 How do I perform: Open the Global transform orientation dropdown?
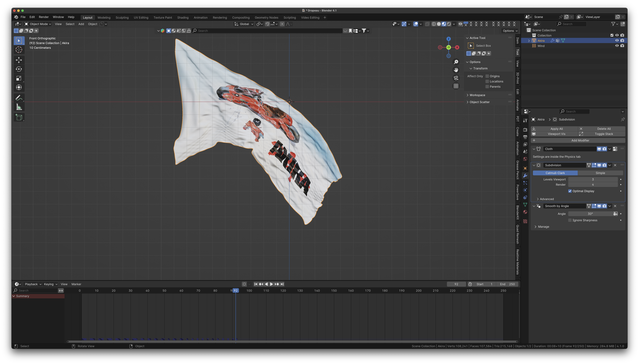(244, 24)
